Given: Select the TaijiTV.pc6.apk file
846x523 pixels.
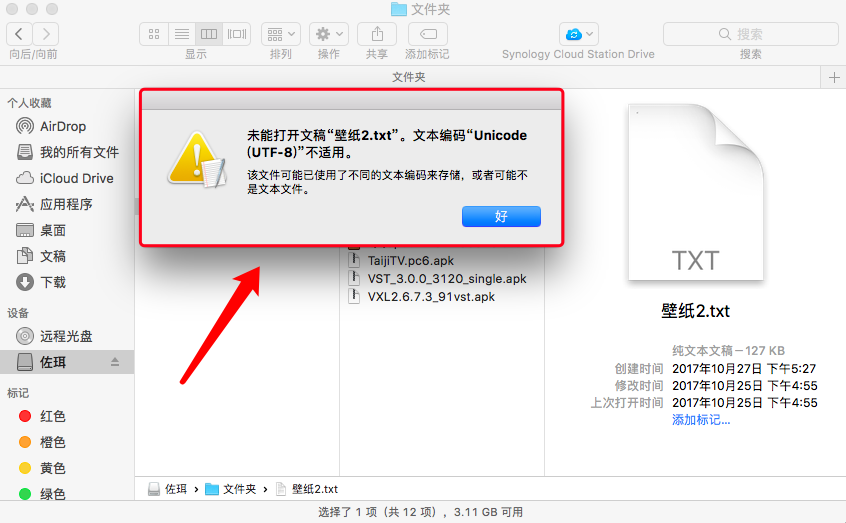Looking at the screenshot, I should 411,261.
